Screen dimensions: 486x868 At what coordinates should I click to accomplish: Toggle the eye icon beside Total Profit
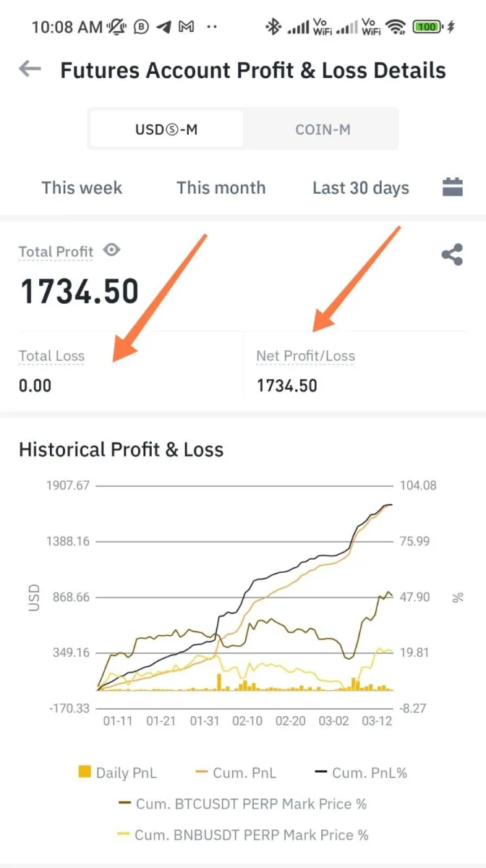[x=111, y=250]
